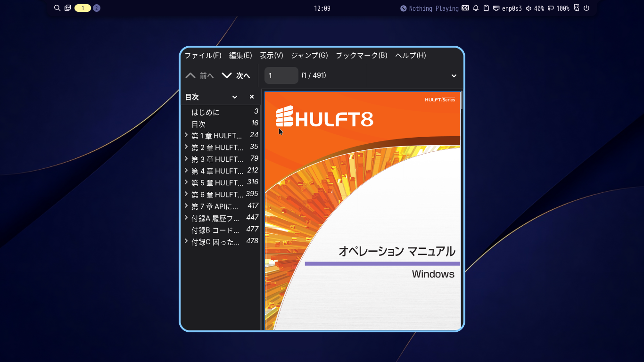
Task: Select the 目次 entry on page 16
Action: [198, 124]
